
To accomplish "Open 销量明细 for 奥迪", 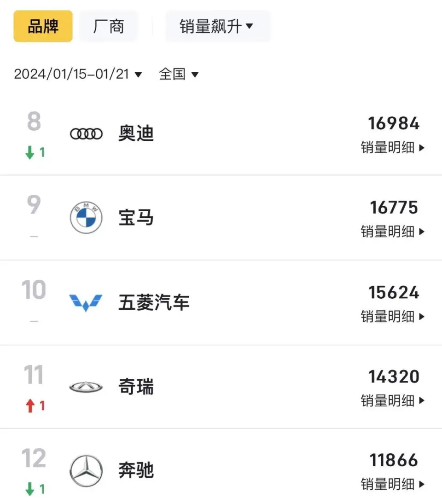I will [x=392, y=148].
